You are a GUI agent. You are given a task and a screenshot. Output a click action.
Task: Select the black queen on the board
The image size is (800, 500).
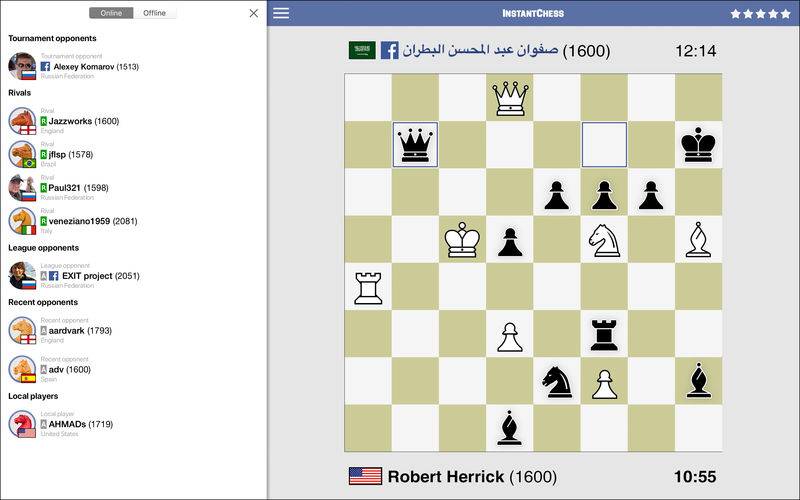click(415, 146)
